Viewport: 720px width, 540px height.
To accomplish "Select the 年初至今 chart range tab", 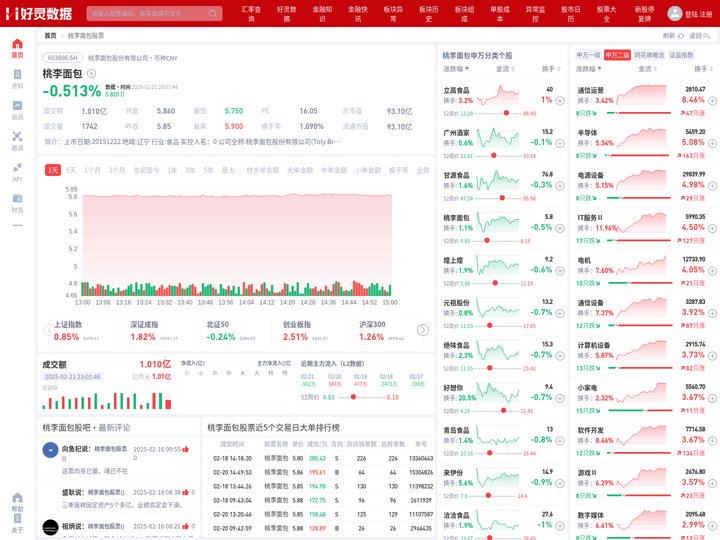I will [146, 170].
